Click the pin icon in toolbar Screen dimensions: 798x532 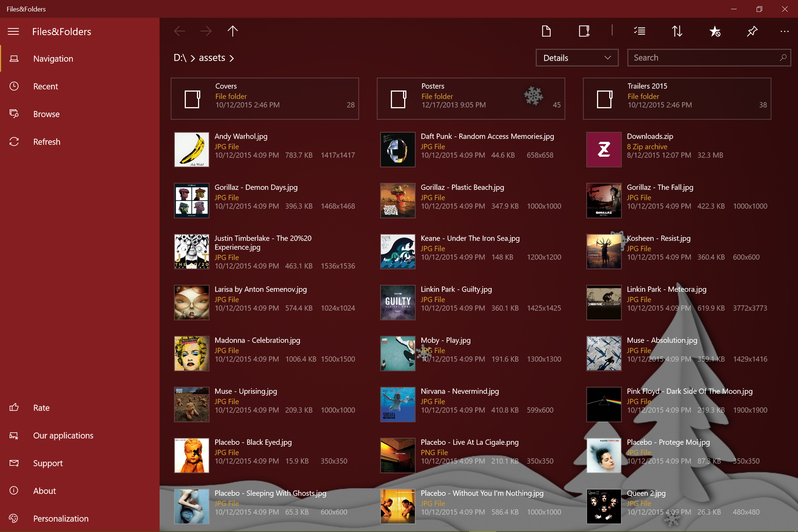[x=752, y=31]
